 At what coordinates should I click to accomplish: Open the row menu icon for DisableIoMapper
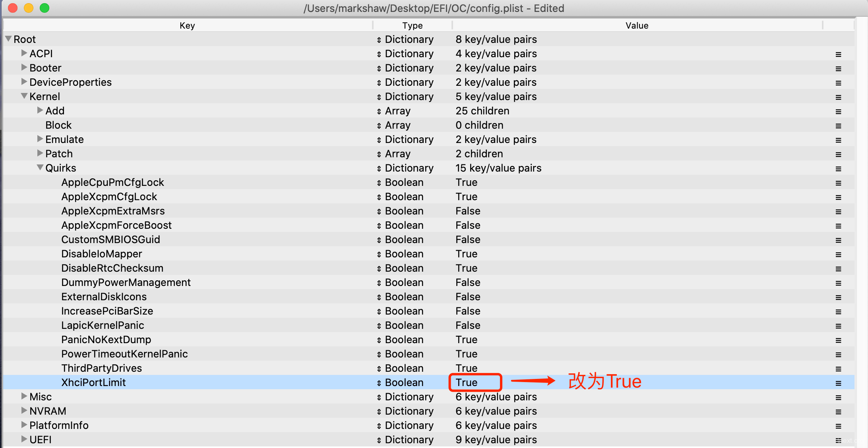(x=838, y=254)
